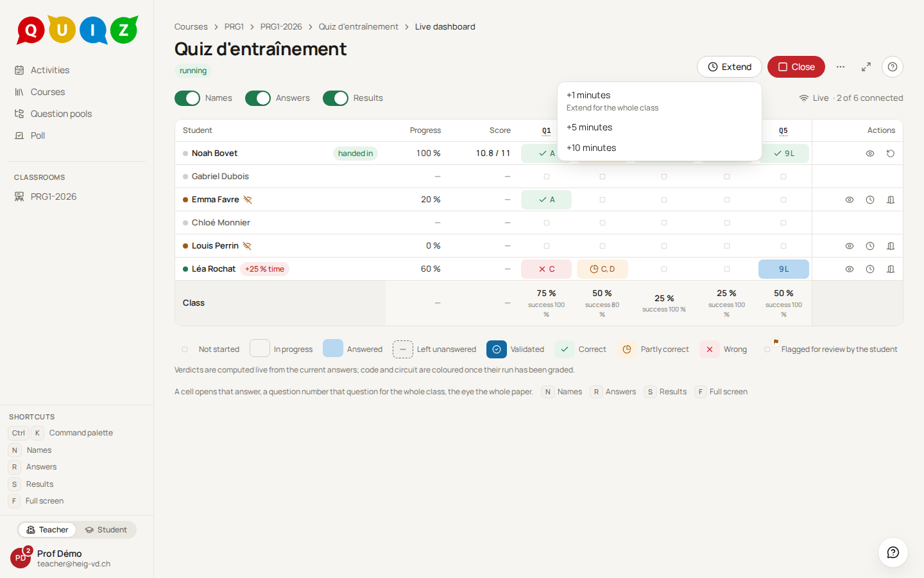Choose +1 minutes for the whole class

coord(660,101)
